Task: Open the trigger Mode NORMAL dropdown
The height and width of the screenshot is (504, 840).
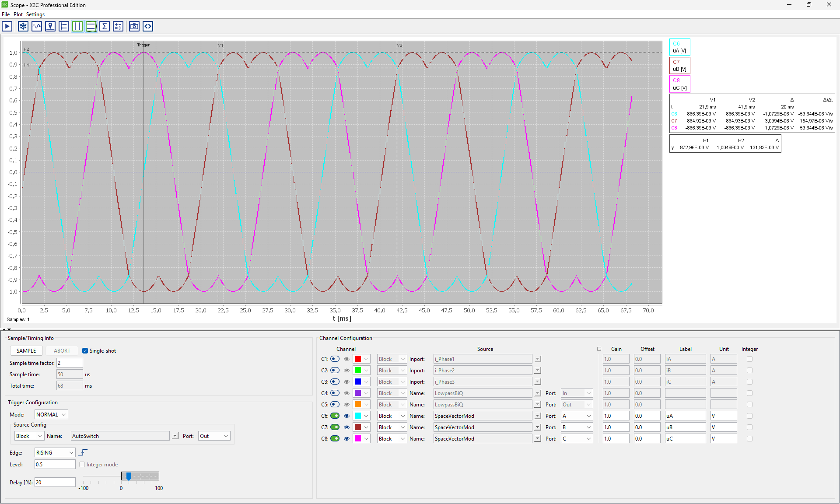Action: point(51,414)
